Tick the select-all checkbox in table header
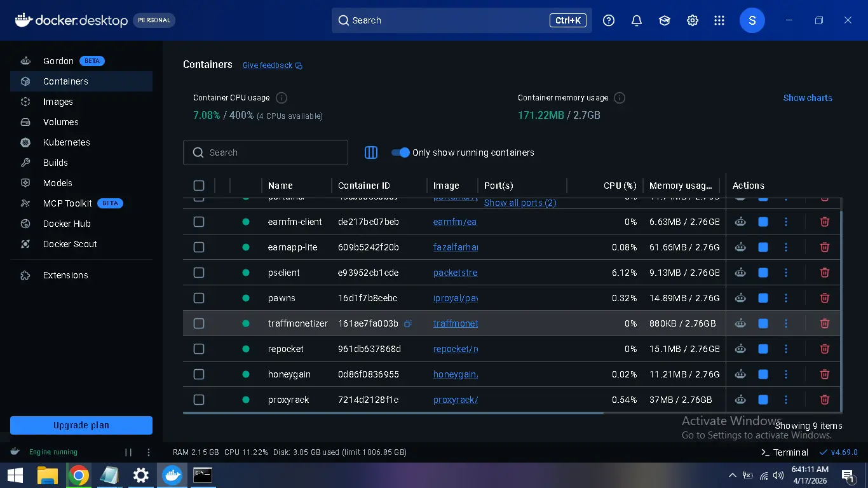The image size is (868, 488). (199, 186)
